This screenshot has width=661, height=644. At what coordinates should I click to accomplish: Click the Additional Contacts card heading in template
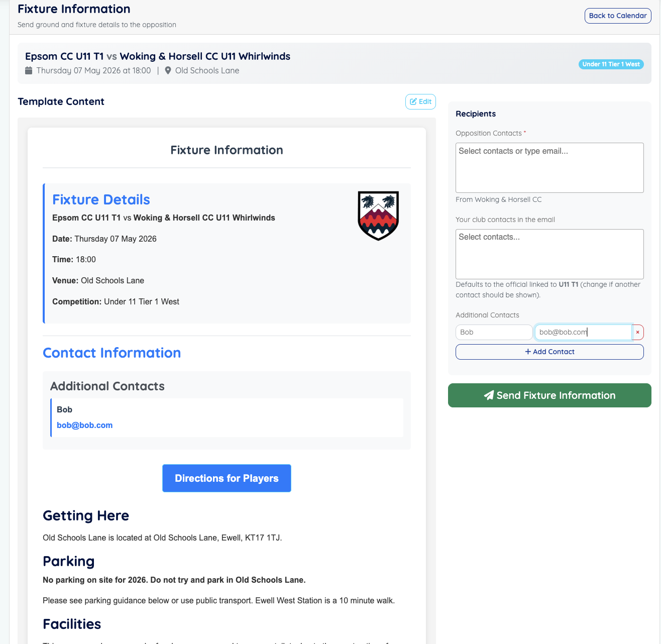point(107,386)
